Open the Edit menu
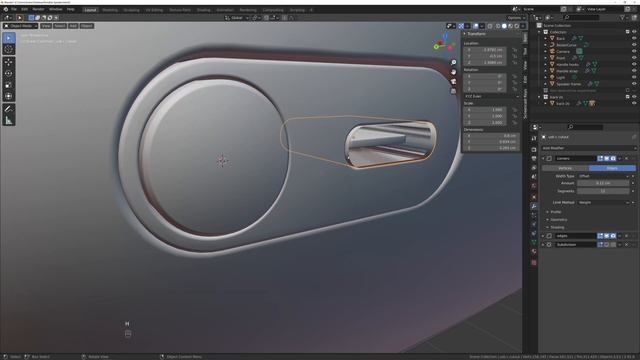Screen dimensions: 640x360 click(24, 9)
